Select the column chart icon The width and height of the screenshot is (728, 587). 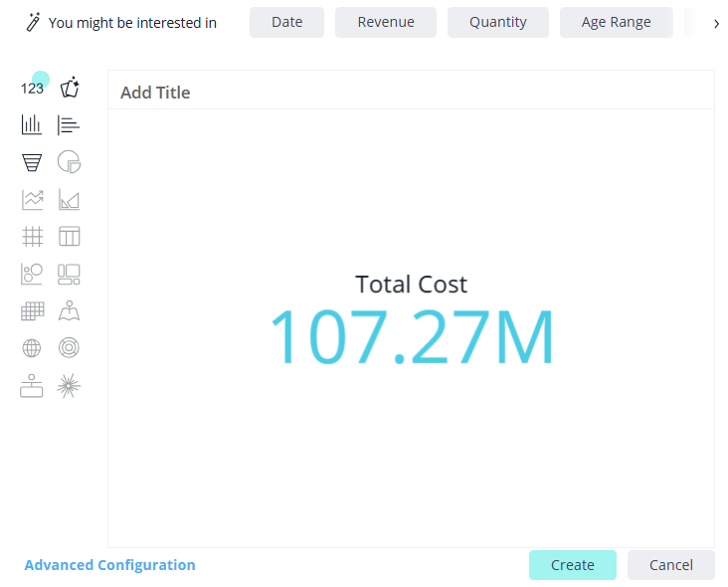click(32, 125)
